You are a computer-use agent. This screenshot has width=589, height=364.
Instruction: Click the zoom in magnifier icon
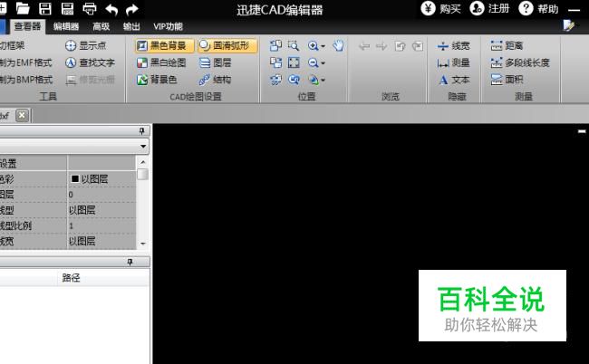313,46
